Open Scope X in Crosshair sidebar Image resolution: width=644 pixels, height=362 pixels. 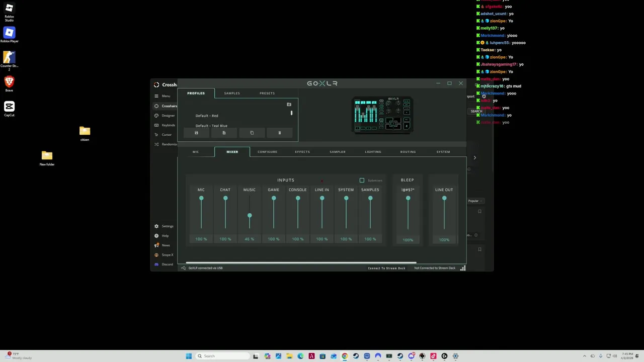(x=164, y=255)
